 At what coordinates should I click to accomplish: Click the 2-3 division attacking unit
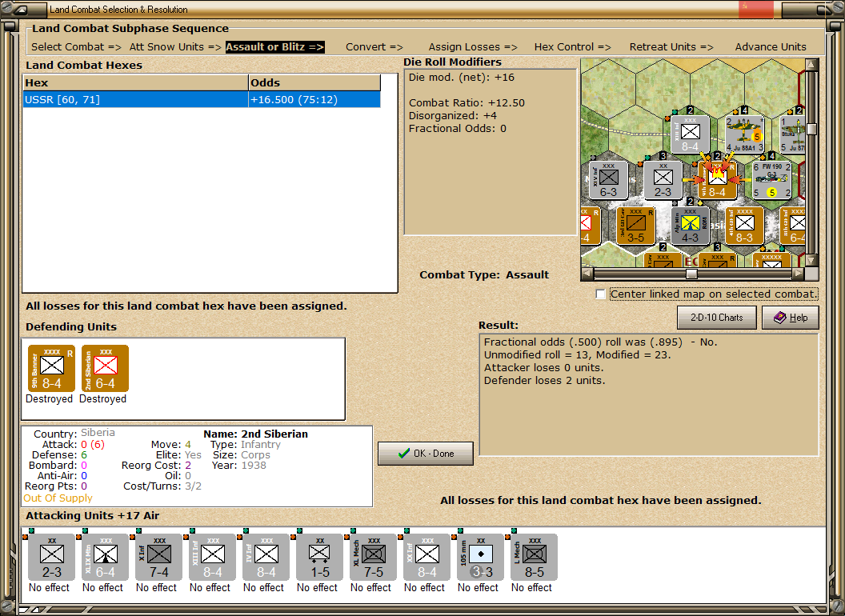tap(52, 558)
